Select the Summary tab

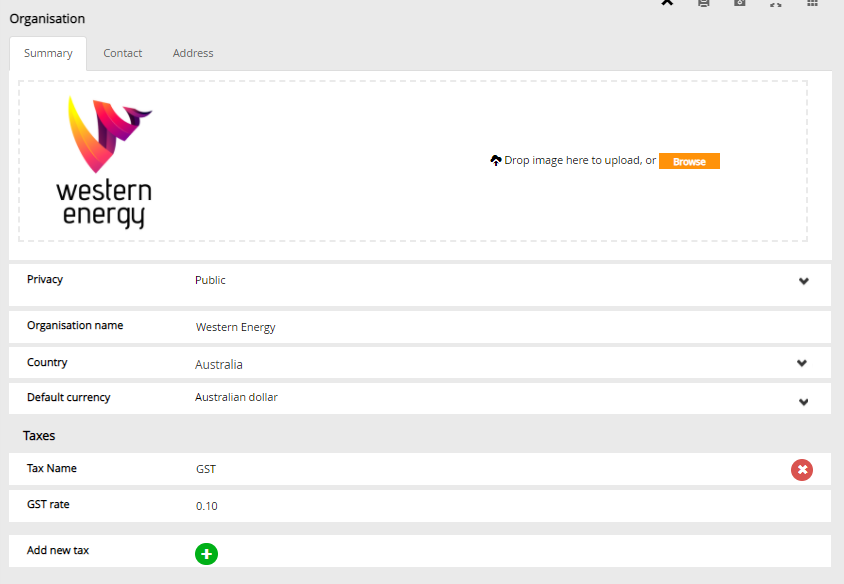click(x=48, y=53)
